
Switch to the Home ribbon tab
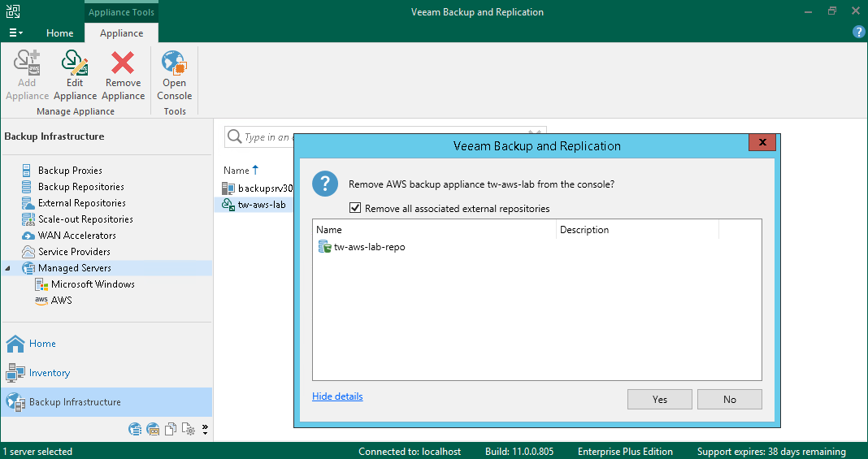[x=60, y=33]
